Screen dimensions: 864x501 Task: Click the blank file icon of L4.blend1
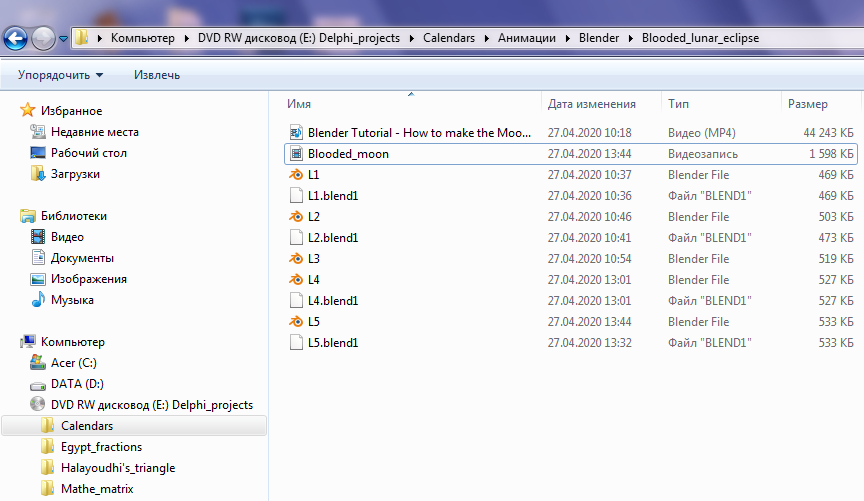click(296, 300)
